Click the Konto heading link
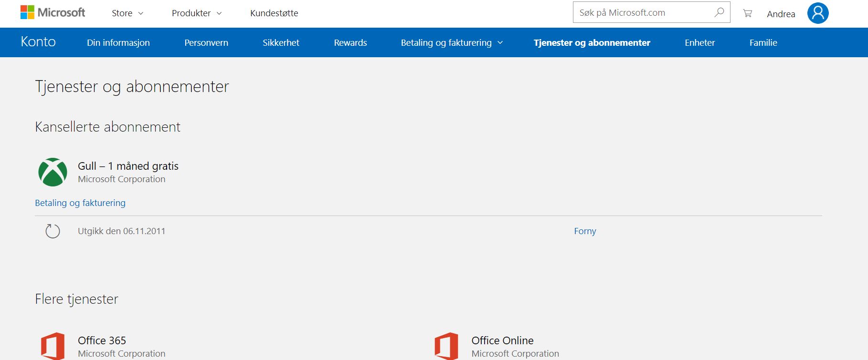 point(38,42)
